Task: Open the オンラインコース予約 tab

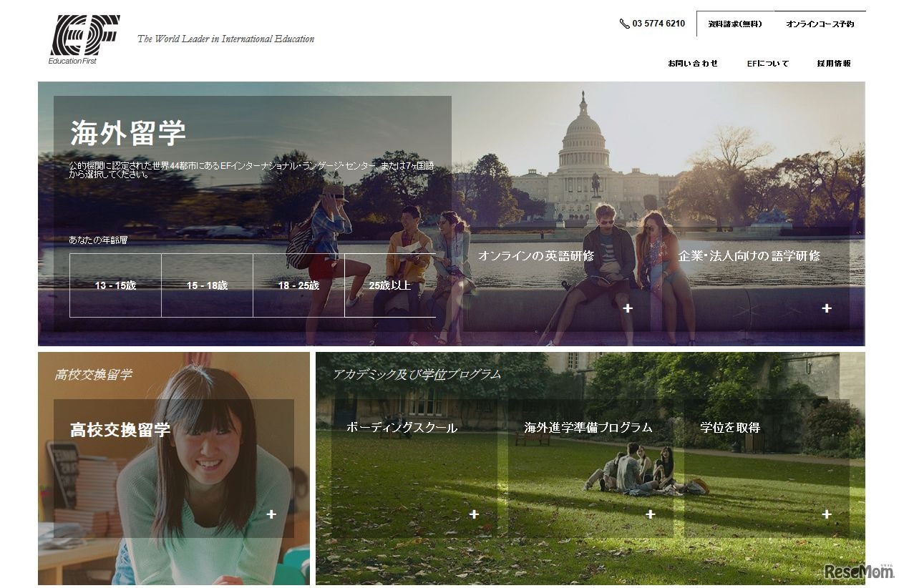Action: [x=820, y=24]
